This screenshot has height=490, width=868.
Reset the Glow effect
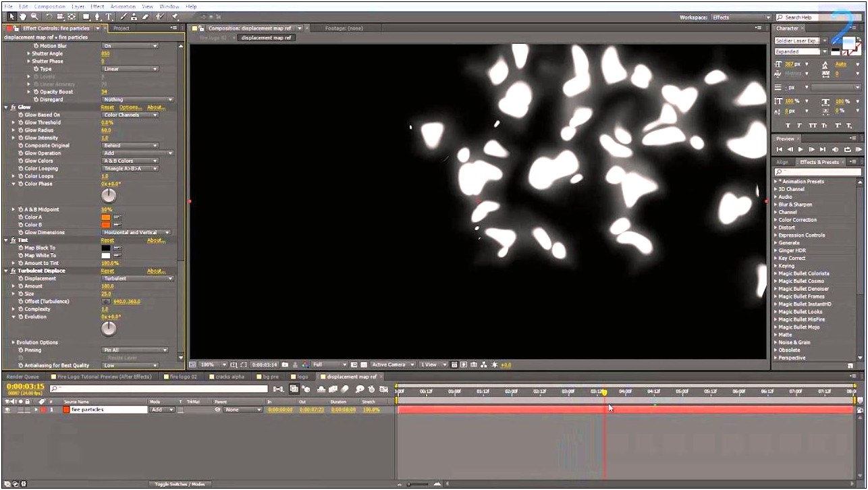(x=107, y=107)
